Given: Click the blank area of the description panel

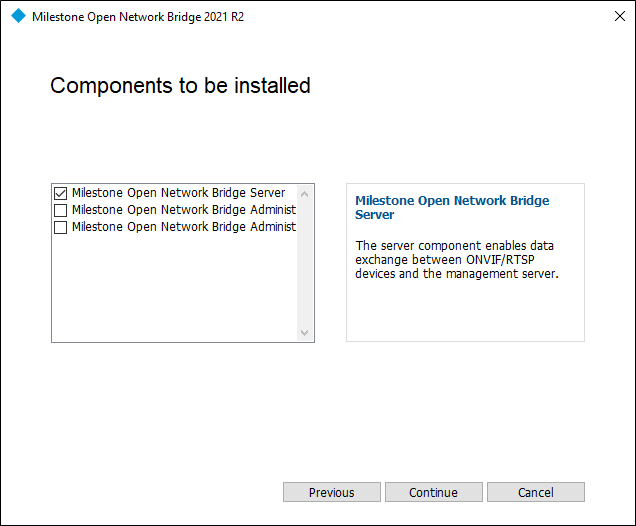Looking at the screenshot, I should (x=465, y=315).
